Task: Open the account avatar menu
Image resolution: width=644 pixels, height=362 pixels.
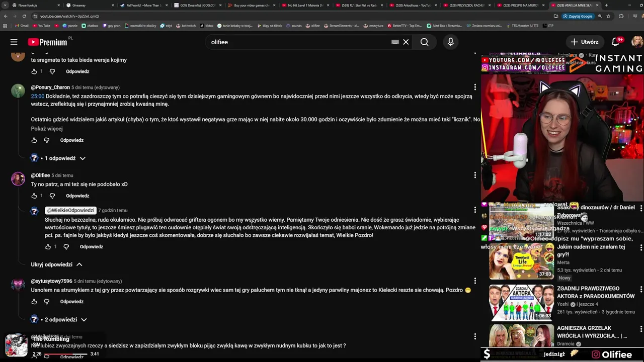Action: (637, 42)
